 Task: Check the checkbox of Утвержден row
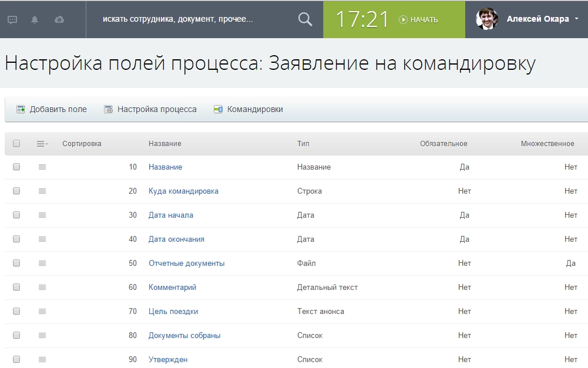[16, 359]
